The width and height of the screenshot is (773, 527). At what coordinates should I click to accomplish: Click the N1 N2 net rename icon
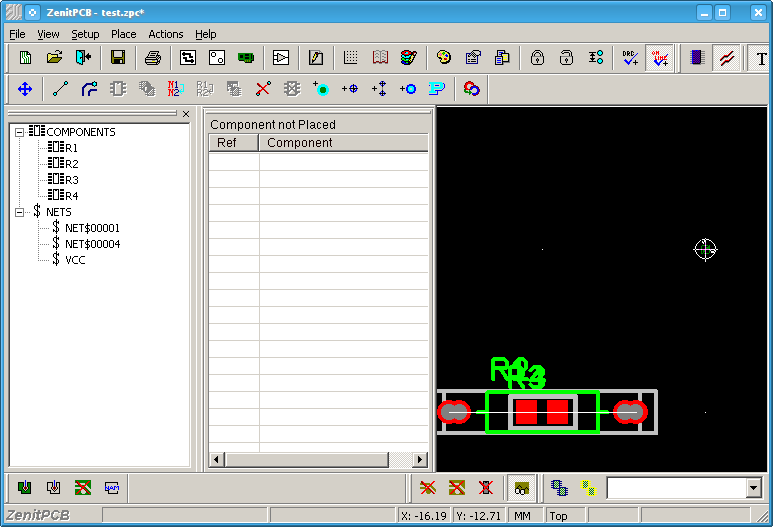click(176, 89)
